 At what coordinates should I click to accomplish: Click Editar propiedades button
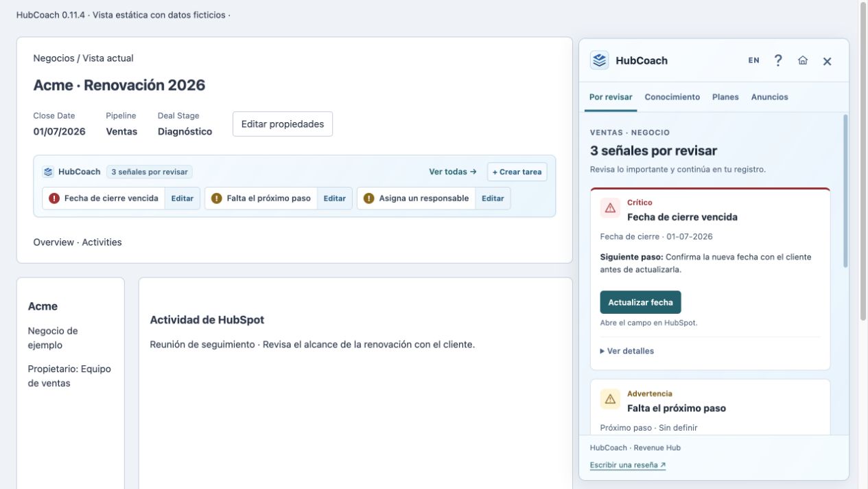pyautogui.click(x=283, y=124)
